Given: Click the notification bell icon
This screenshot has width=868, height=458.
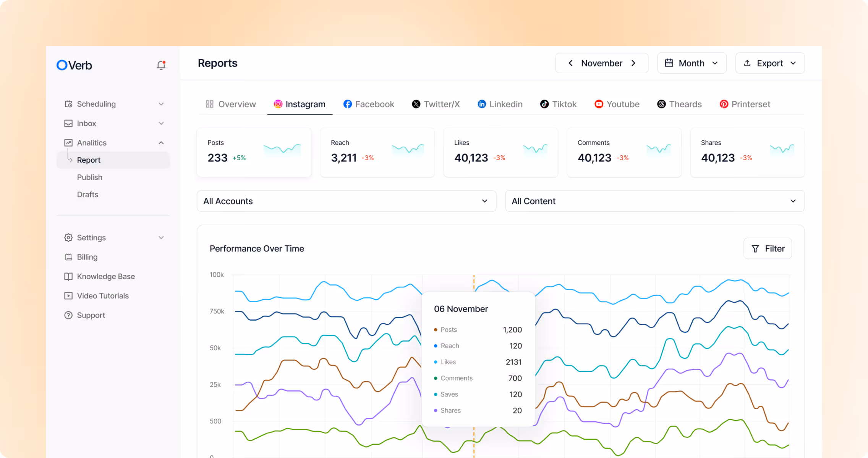Looking at the screenshot, I should click(x=161, y=65).
